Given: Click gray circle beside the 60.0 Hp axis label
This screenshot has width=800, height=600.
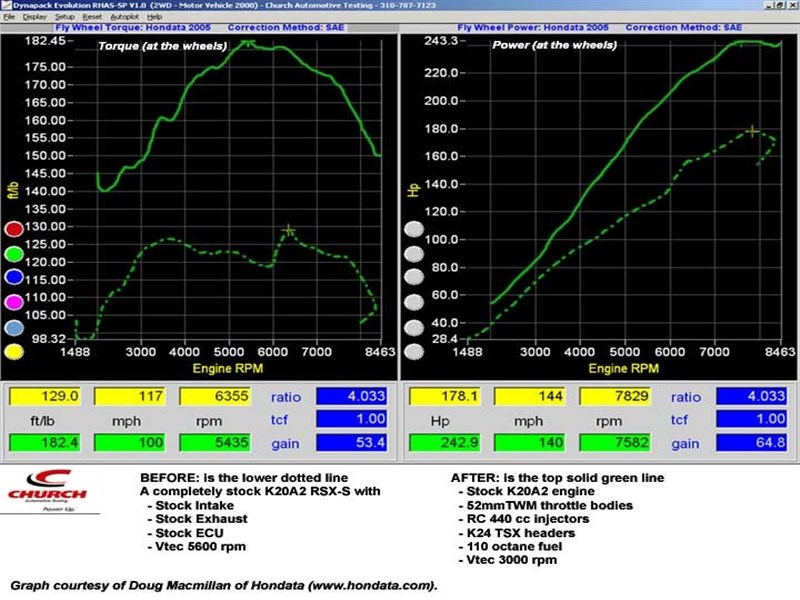Looking at the screenshot, I should 414,303.
